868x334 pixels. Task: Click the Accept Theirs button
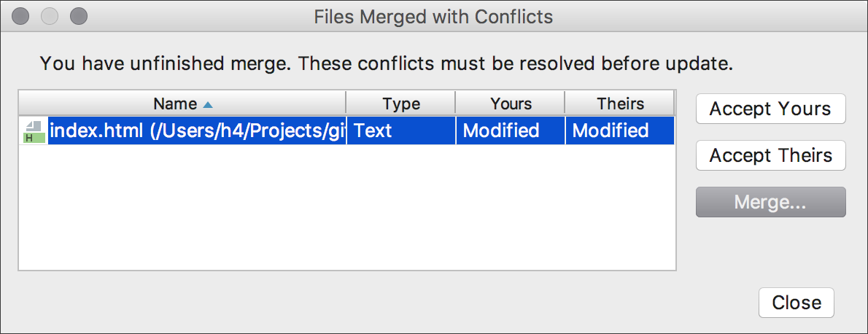coord(770,155)
